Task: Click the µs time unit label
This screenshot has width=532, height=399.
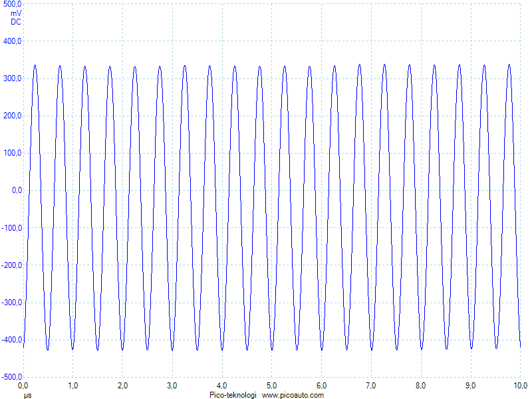Action: [x=27, y=395]
